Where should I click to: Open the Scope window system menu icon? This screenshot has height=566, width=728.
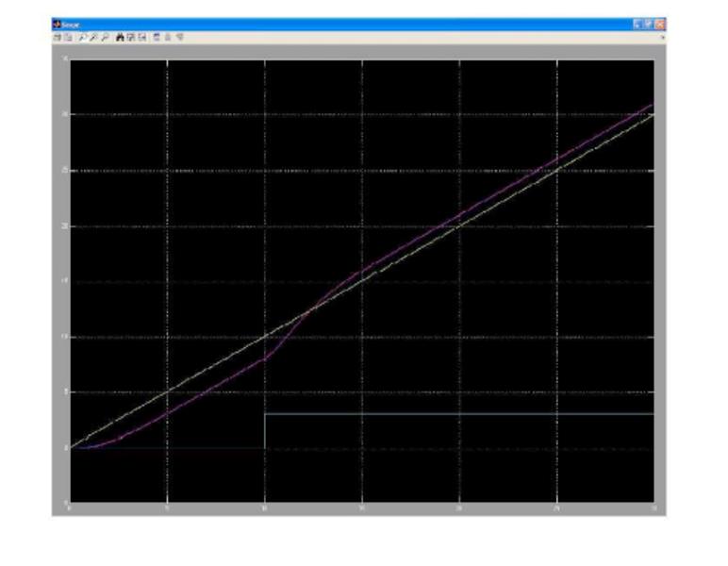56,25
